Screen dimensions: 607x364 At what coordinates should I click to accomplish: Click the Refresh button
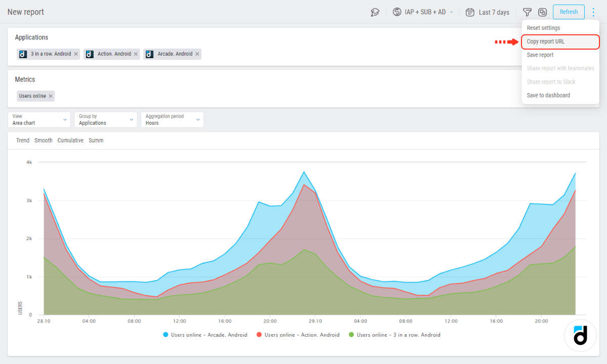click(x=569, y=12)
